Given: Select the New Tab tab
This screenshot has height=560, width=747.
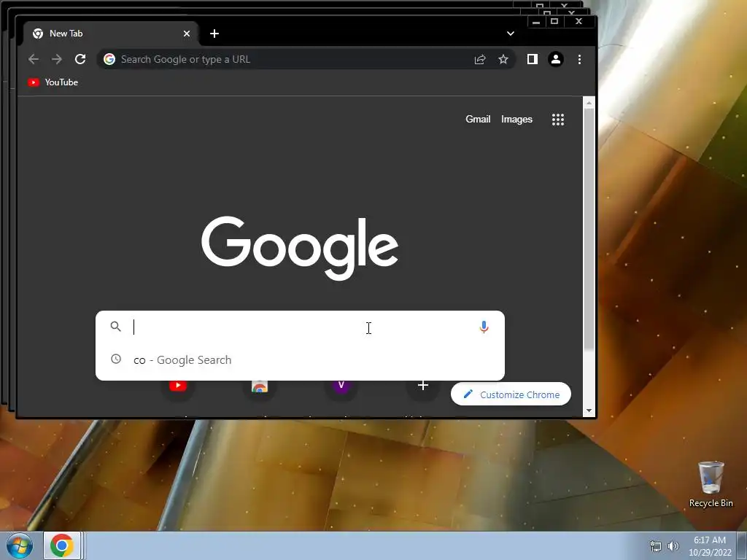Looking at the screenshot, I should [111, 34].
